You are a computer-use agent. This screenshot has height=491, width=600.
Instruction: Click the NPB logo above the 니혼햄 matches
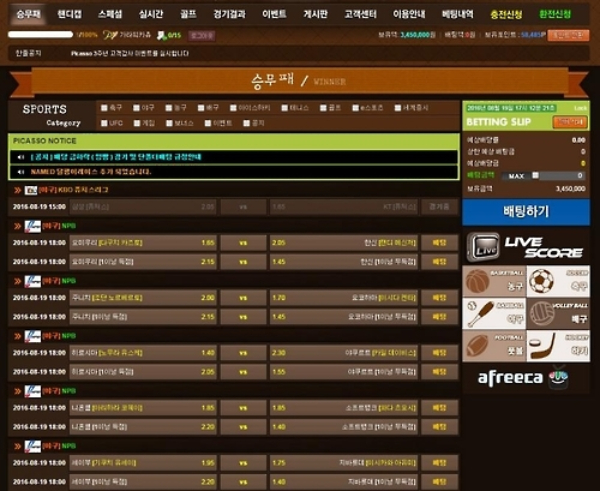pyautogui.click(x=33, y=392)
